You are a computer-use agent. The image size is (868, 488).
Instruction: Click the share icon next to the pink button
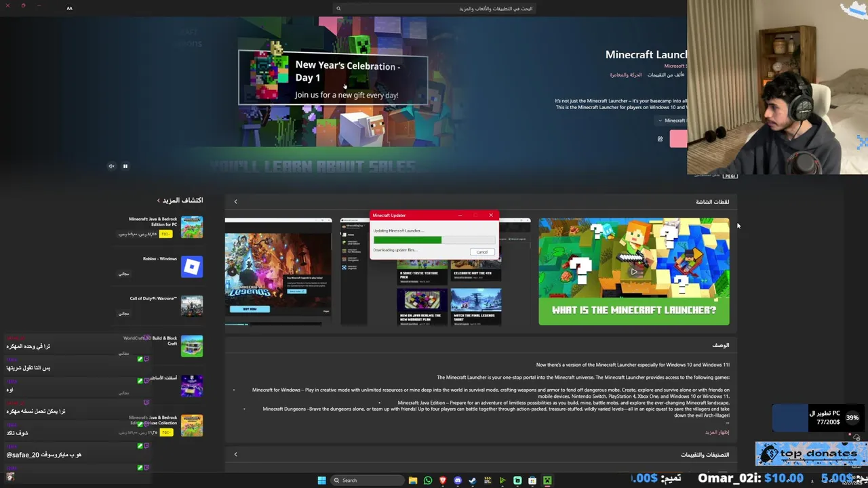click(x=660, y=139)
